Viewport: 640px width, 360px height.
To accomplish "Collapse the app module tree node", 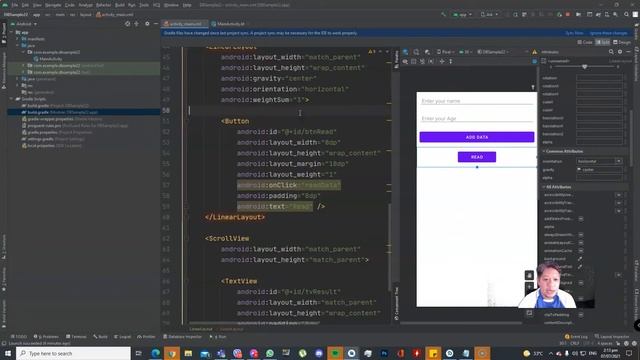I will coord(12,32).
